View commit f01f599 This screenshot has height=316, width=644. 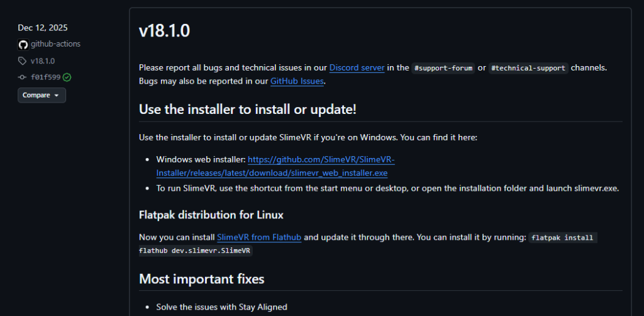pyautogui.click(x=45, y=77)
